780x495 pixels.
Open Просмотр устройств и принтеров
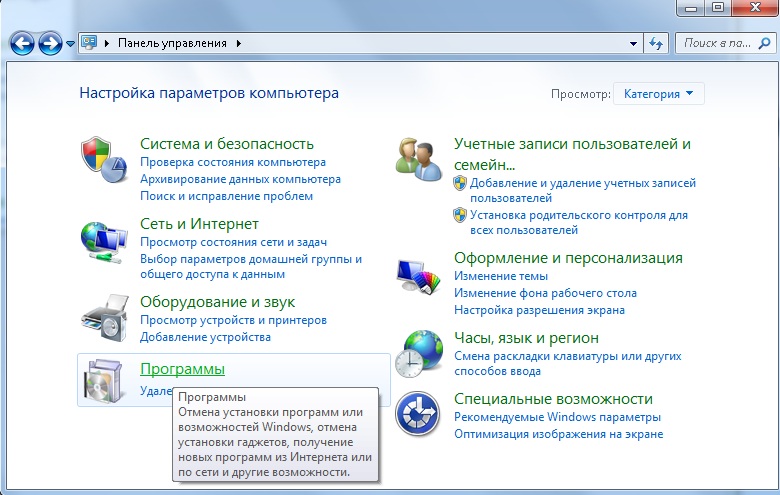tap(233, 320)
